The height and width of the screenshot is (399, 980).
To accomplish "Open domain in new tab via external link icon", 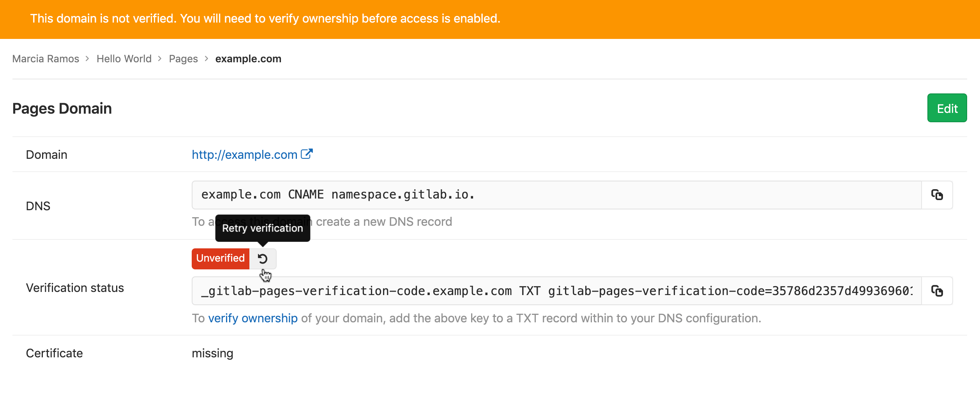I will coord(307,153).
